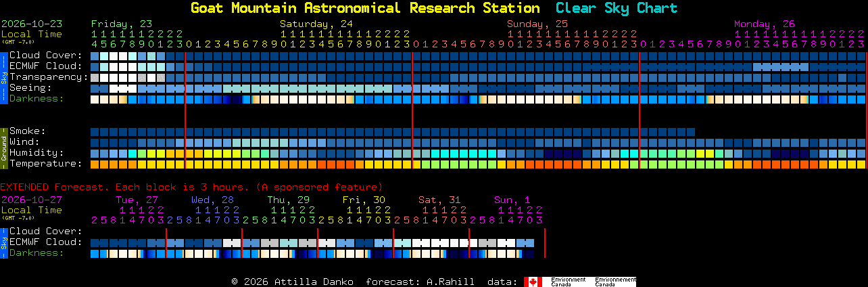Image resolution: width=868 pixels, height=287 pixels.
Task: Click ECMWF Cloud label in the extended forecast
Action: click(x=46, y=242)
